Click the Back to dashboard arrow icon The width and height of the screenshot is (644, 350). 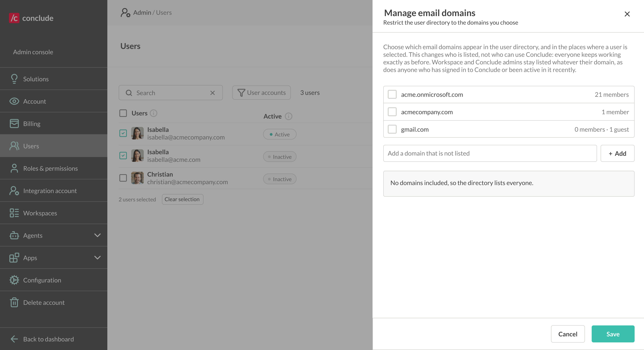pos(14,339)
